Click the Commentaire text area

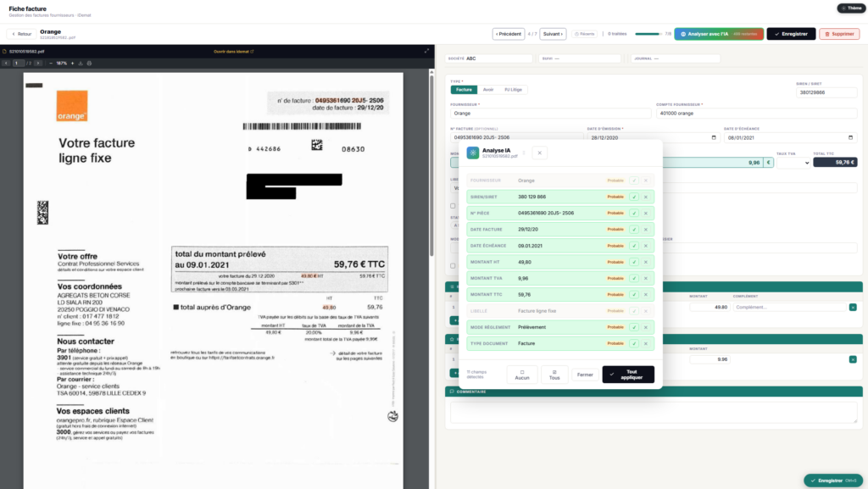point(654,412)
